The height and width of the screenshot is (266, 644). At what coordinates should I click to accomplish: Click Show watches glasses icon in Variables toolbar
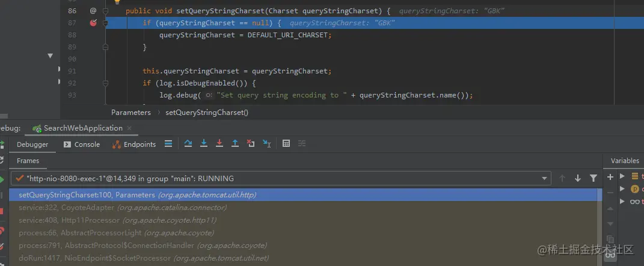(610, 255)
